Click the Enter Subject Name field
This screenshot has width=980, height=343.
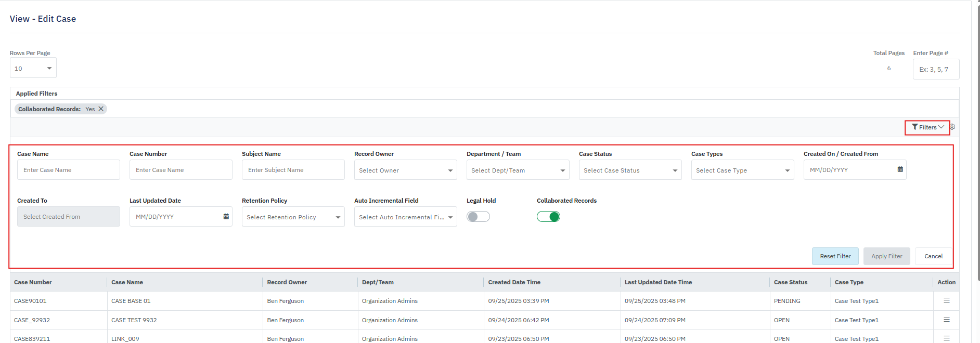pos(293,170)
